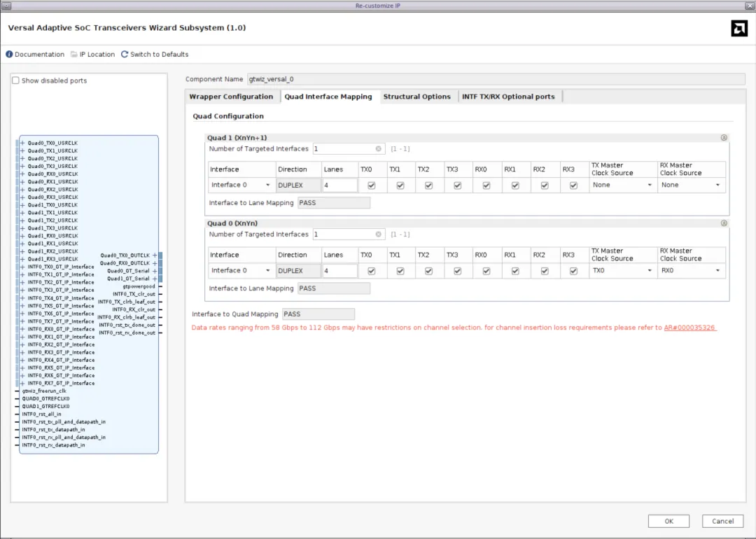Open Quad 0 RX Master Clock Source RX0 dropdown
The width and height of the screenshot is (756, 539).
coord(691,271)
